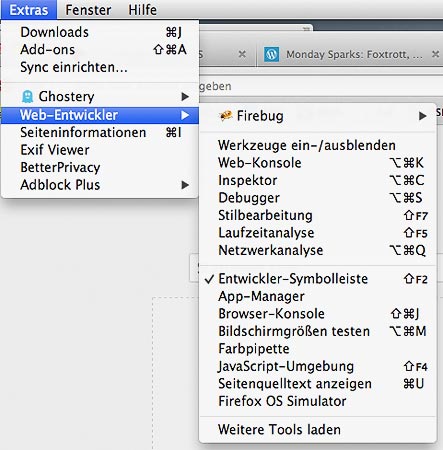Open Add-ons manager entry
Image resolution: width=443 pixels, height=450 pixels.
tap(100, 50)
